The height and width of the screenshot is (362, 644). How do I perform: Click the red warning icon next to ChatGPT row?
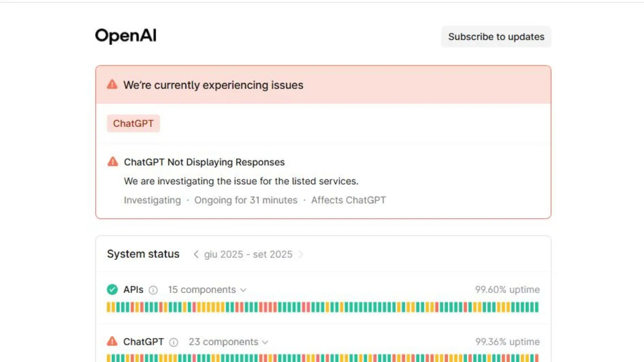112,341
